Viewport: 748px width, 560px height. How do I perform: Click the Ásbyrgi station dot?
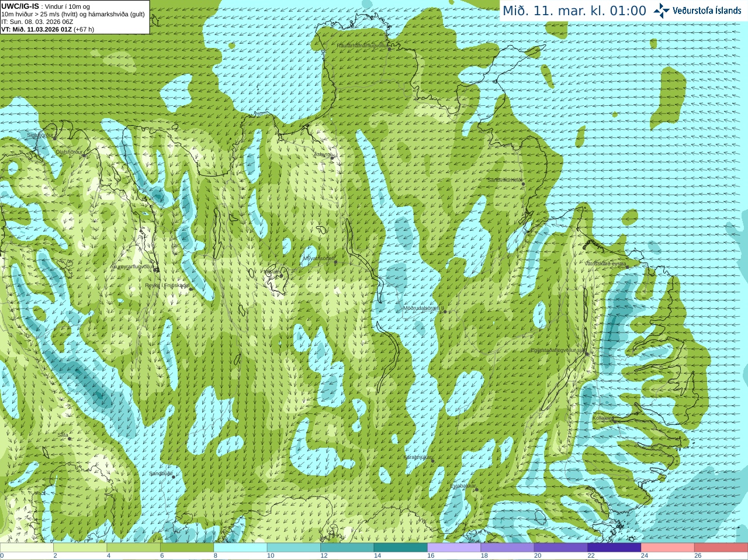click(333, 158)
